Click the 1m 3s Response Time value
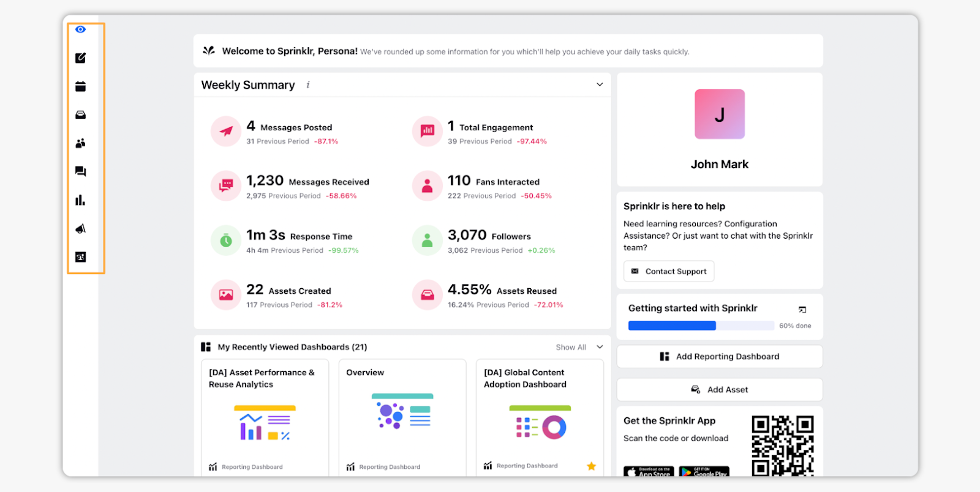The height and width of the screenshot is (492, 980). click(x=266, y=235)
